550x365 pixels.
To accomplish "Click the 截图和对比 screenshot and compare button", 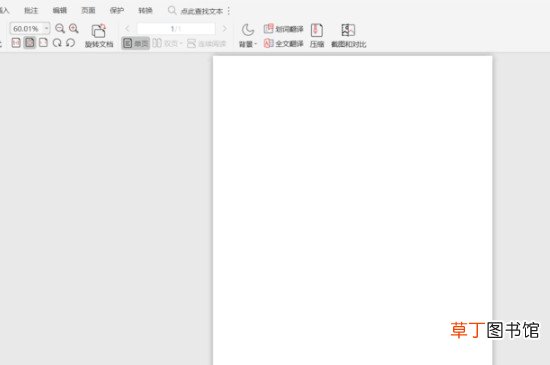I will click(348, 36).
